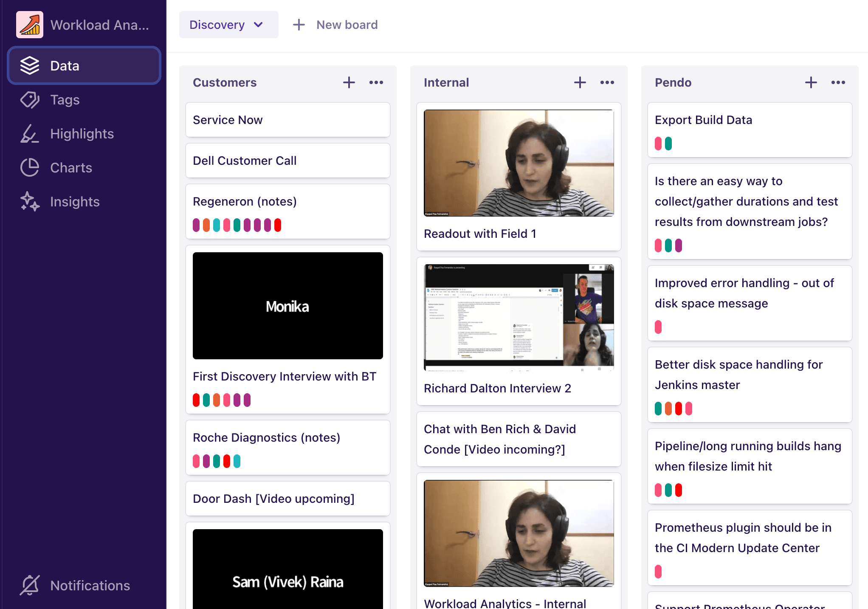The height and width of the screenshot is (609, 868).
Task: Click the Insights sparkle icon
Action: coord(30,202)
